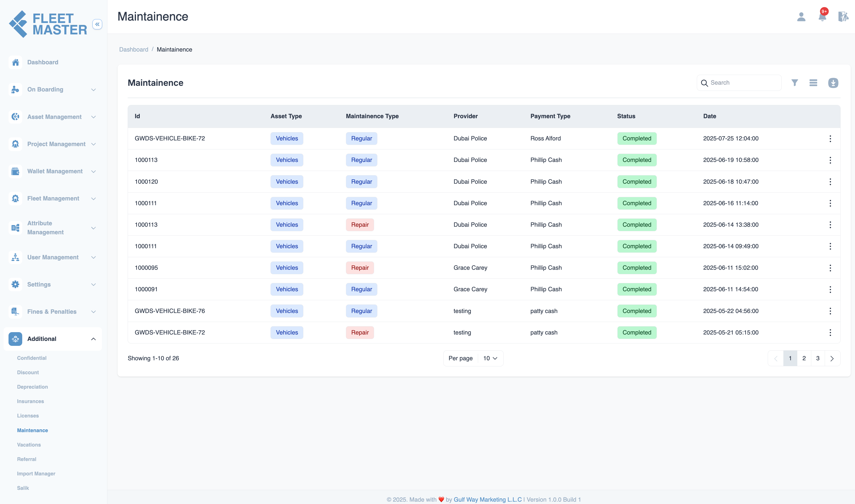855x504 pixels.
Task: Open the table filter funnel icon
Action: (794, 83)
